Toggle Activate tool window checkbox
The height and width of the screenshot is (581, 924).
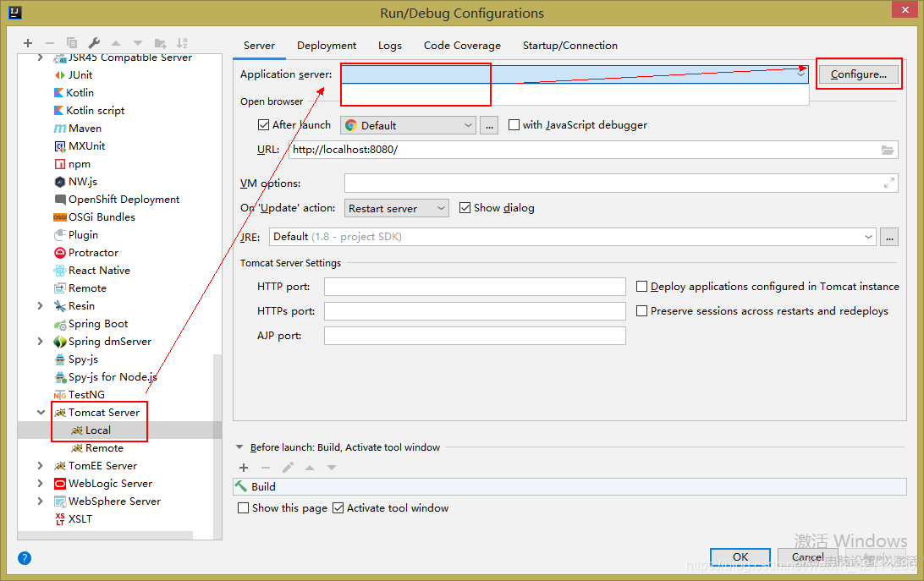coord(338,508)
